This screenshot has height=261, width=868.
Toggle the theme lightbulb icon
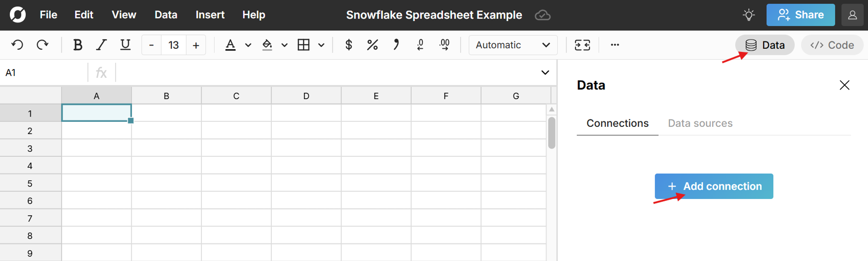coord(749,15)
